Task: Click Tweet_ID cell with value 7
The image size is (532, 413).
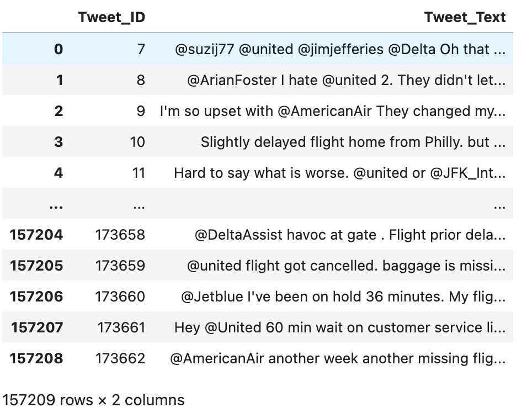Action: pyautogui.click(x=141, y=49)
